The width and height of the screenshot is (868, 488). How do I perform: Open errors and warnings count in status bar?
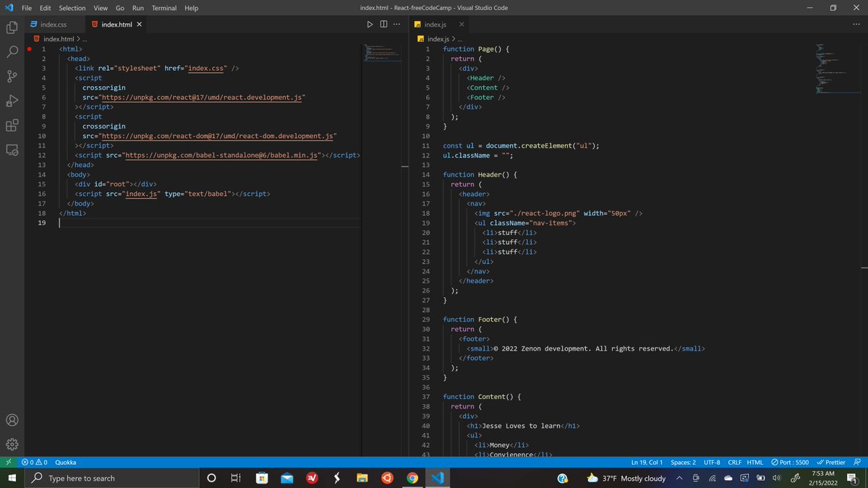pos(35,462)
